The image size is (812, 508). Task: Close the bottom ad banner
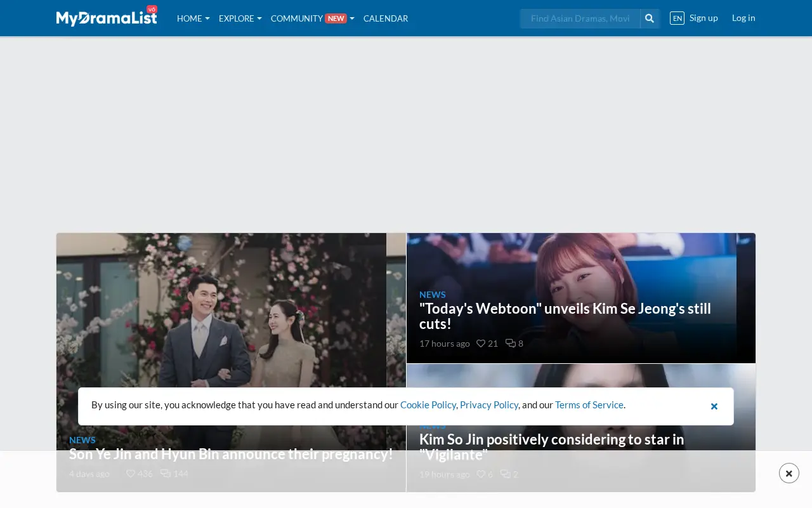point(789,473)
